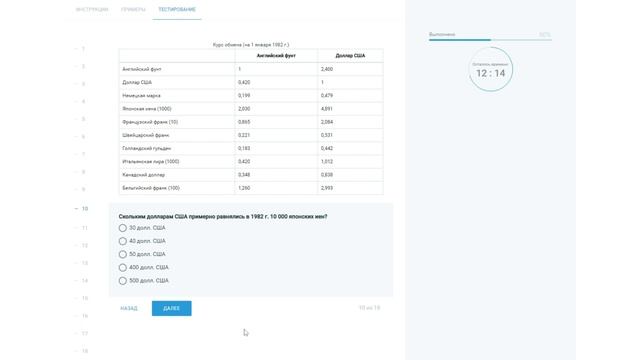Jump to question 15 in the sidebar
This screenshot has height=360, width=640.
coord(85,298)
